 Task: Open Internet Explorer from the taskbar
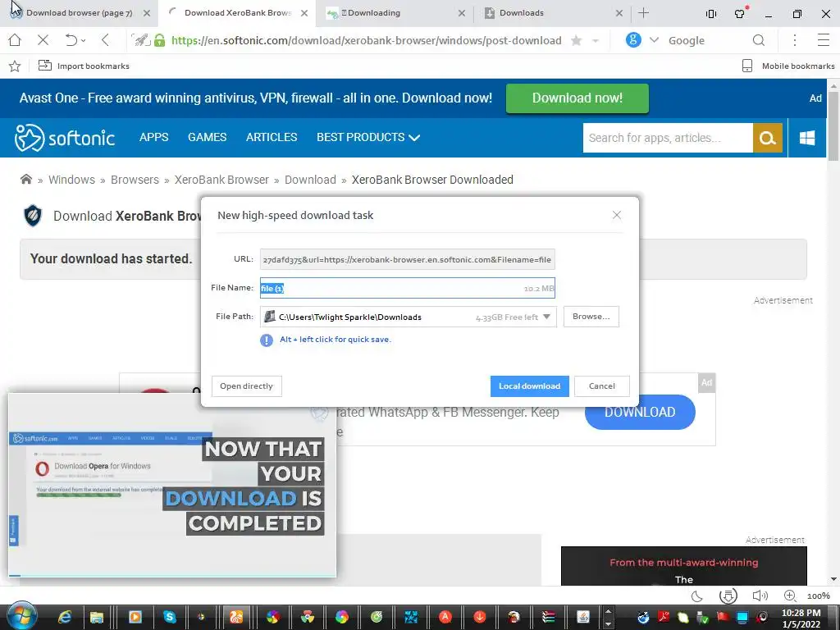[64, 617]
